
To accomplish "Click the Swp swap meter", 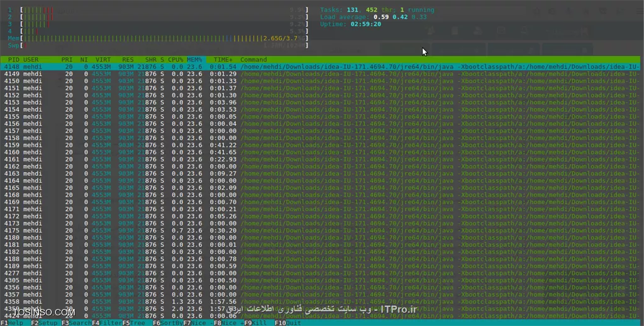I will (158, 45).
